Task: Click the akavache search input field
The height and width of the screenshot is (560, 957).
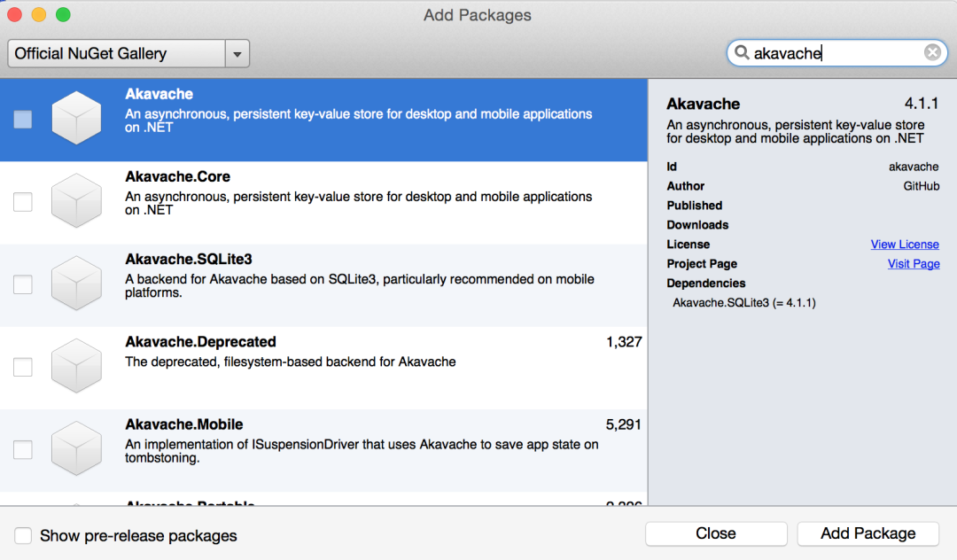Action: coord(833,53)
